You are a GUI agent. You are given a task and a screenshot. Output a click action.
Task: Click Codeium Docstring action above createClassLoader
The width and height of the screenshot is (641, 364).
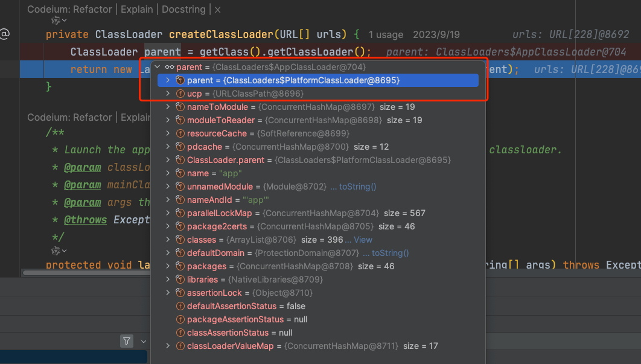click(x=185, y=10)
